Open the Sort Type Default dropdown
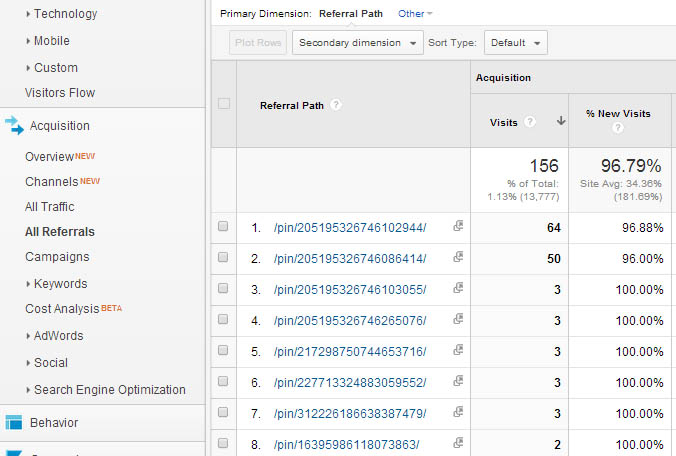This screenshot has width=676, height=456. click(x=515, y=43)
